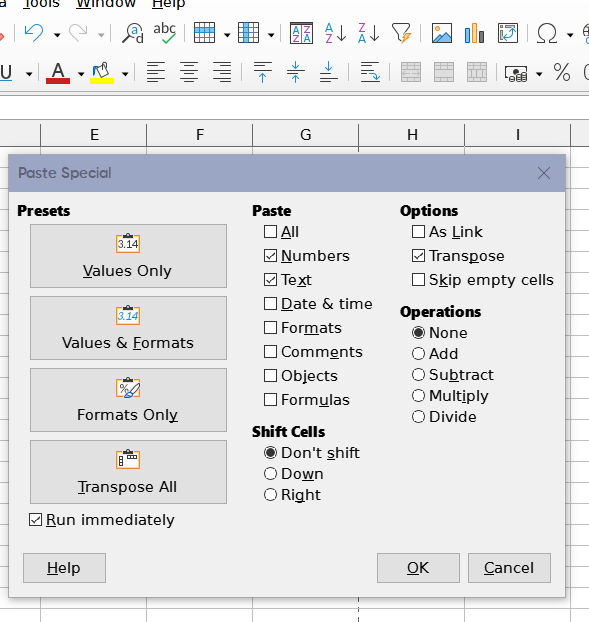Click the Format as Percent icon
The image size is (589, 622).
[x=562, y=72]
